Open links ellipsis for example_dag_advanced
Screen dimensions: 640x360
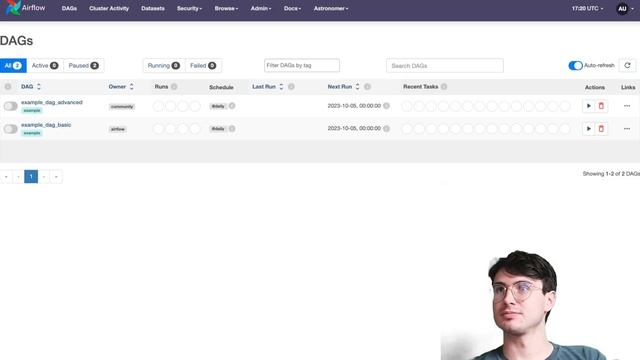627,106
